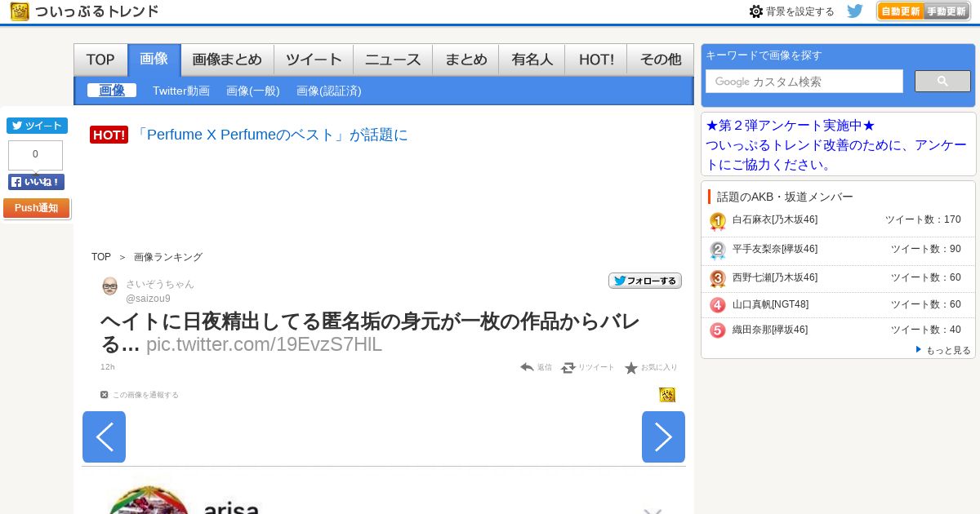This screenshot has height=514, width=980.
Task: Open 織田奈那[欅坂46] ranking entry
Action: pos(770,330)
